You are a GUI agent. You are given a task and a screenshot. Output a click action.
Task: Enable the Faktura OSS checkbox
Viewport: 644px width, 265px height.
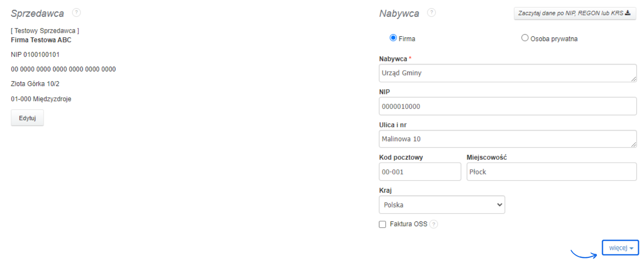click(x=383, y=224)
